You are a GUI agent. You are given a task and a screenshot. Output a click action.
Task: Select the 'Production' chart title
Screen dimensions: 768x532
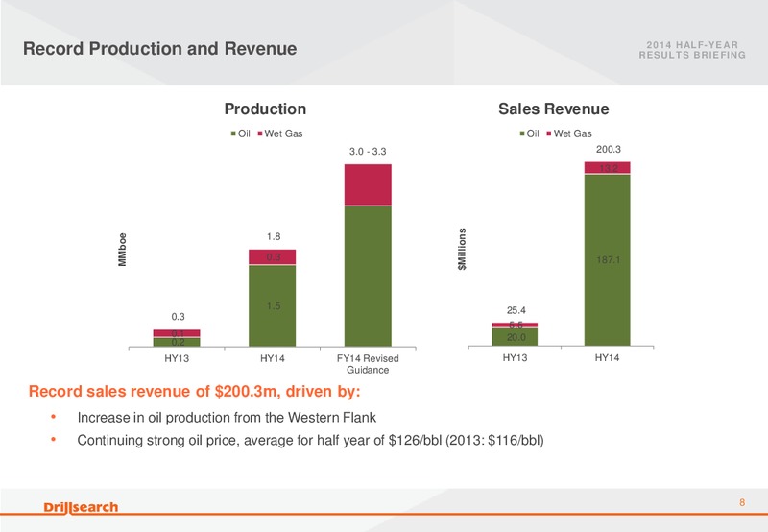265,109
